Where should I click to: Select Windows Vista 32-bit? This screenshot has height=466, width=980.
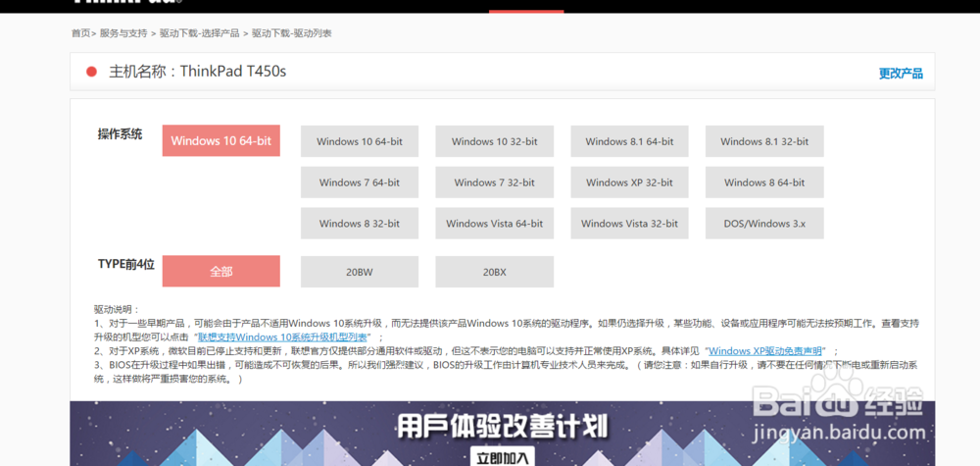click(629, 224)
